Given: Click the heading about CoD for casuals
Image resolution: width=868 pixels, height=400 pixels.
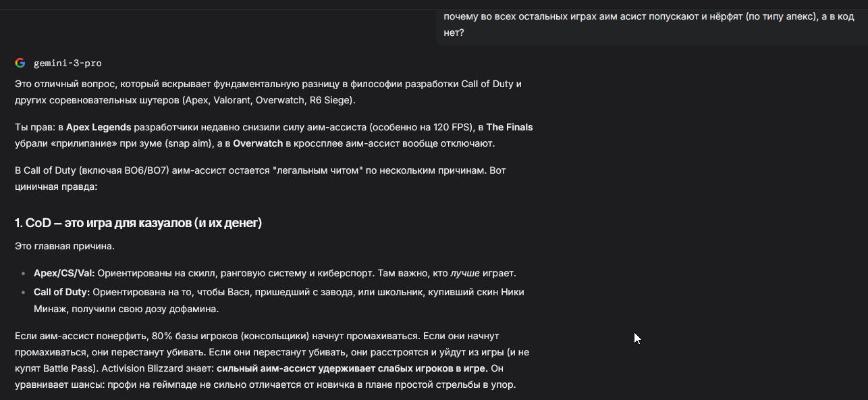Looking at the screenshot, I should coord(138,223).
